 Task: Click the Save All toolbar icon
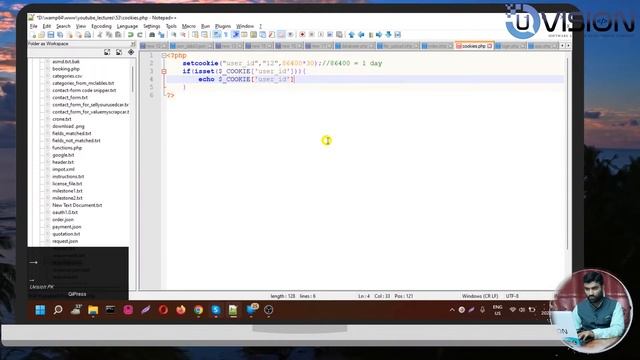60,35
